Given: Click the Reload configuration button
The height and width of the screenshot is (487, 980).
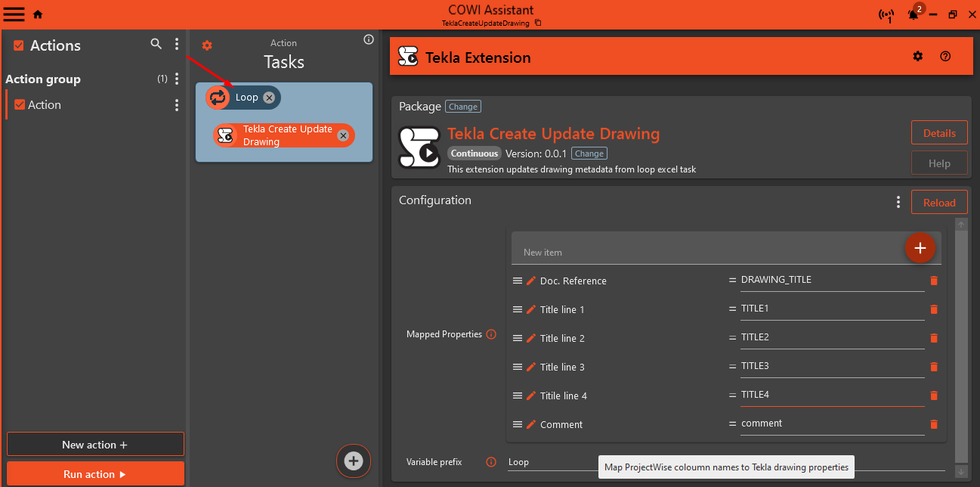Looking at the screenshot, I should [938, 203].
